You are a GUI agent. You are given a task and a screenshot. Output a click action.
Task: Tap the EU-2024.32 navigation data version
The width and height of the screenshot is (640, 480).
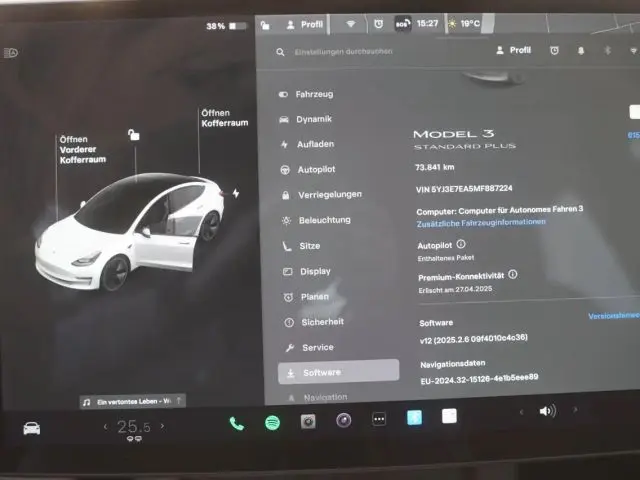(x=479, y=378)
